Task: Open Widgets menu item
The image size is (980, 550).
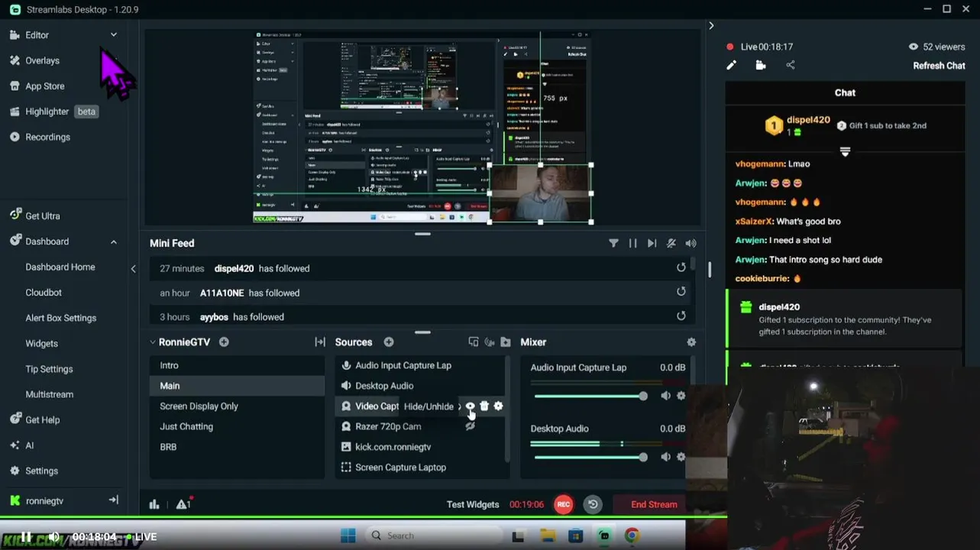Action: coord(42,344)
